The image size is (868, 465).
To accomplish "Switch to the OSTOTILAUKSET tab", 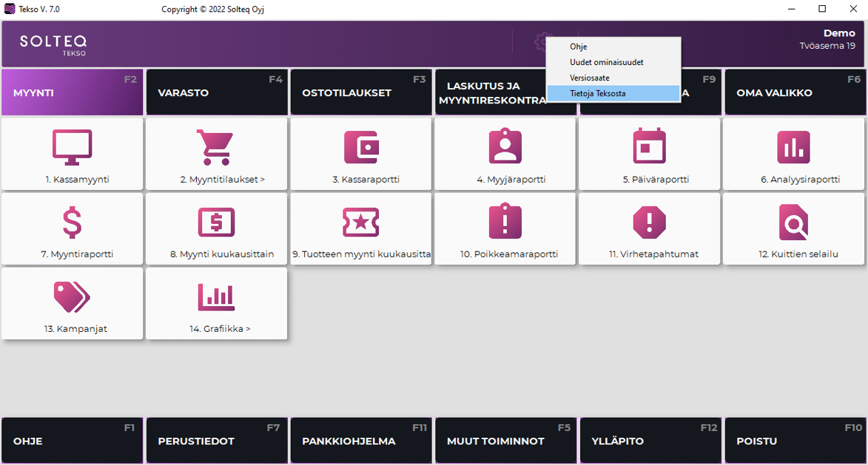I will click(x=360, y=92).
